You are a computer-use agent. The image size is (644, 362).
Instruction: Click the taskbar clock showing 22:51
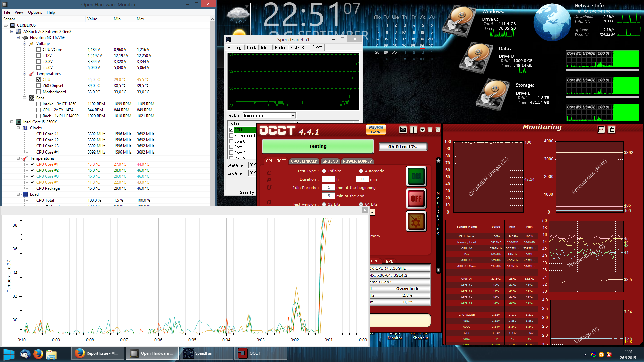[628, 355]
